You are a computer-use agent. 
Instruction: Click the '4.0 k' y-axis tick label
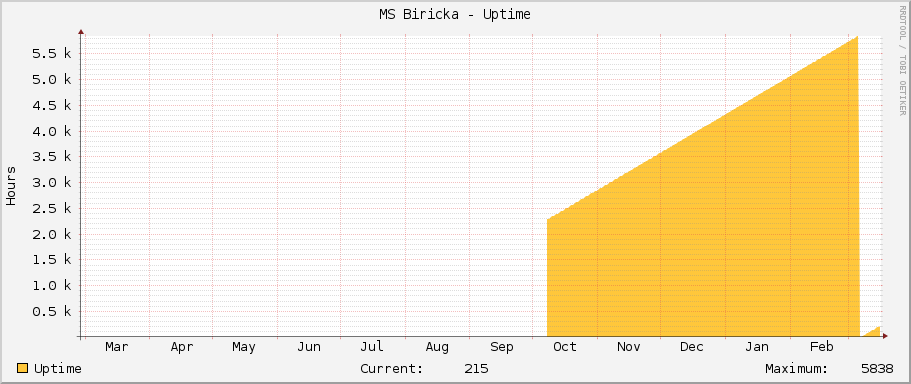52,131
